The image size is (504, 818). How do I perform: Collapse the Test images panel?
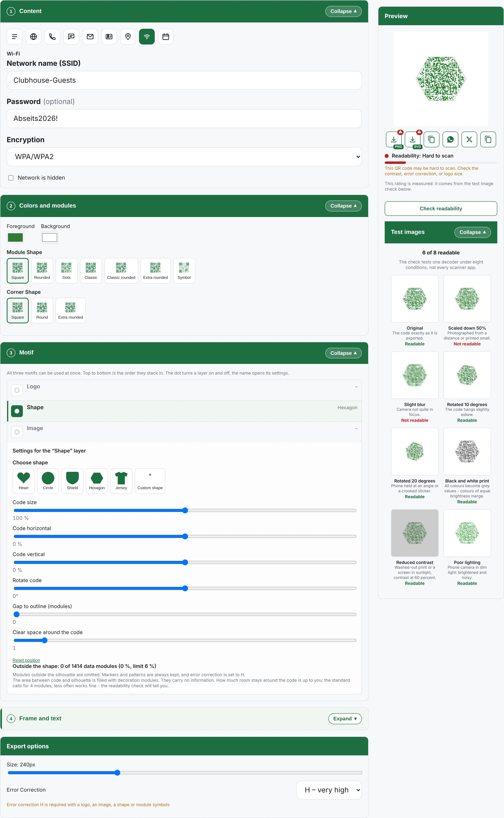[x=472, y=232]
